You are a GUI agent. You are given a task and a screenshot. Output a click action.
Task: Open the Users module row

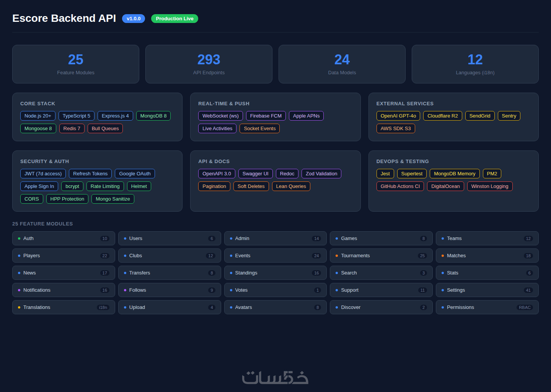click(x=170, y=238)
